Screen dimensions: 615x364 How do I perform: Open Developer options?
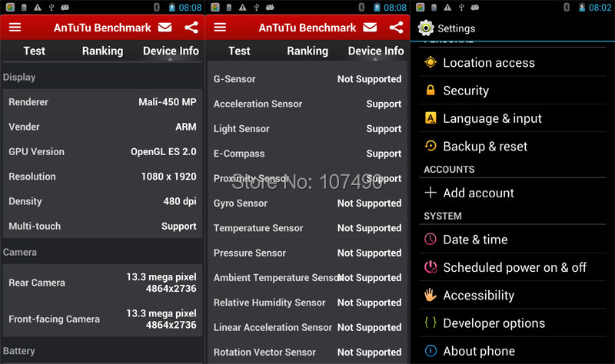(x=513, y=323)
